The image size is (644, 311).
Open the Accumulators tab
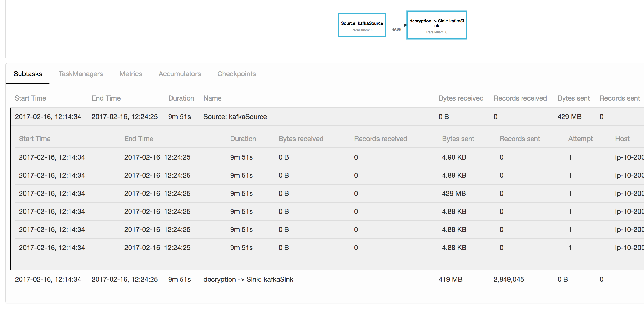(x=180, y=74)
